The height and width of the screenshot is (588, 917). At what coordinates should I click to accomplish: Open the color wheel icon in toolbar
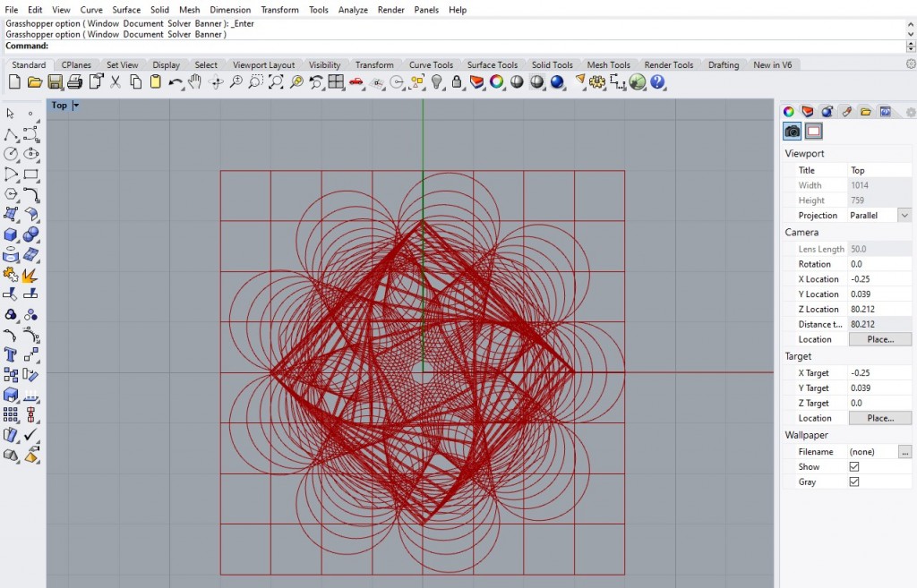(496, 82)
